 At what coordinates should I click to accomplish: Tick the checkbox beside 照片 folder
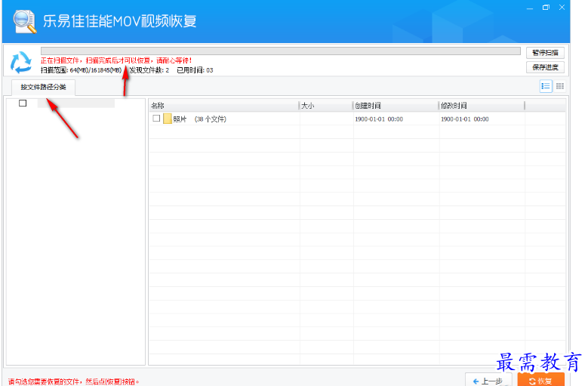156,119
